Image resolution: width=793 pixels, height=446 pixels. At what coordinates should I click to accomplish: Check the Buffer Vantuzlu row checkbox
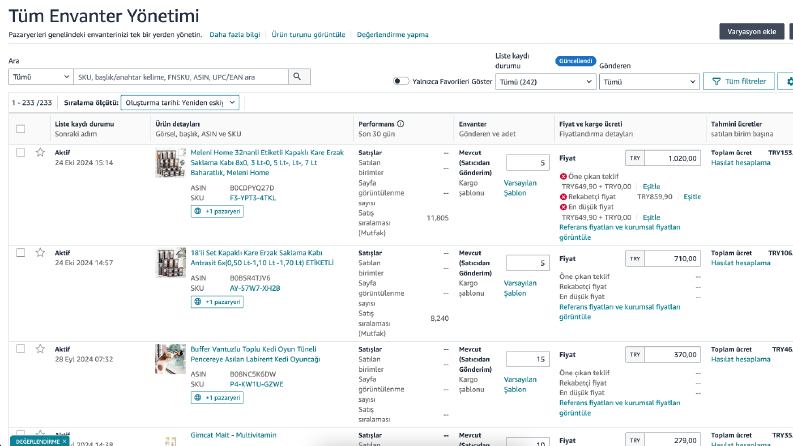(20, 348)
